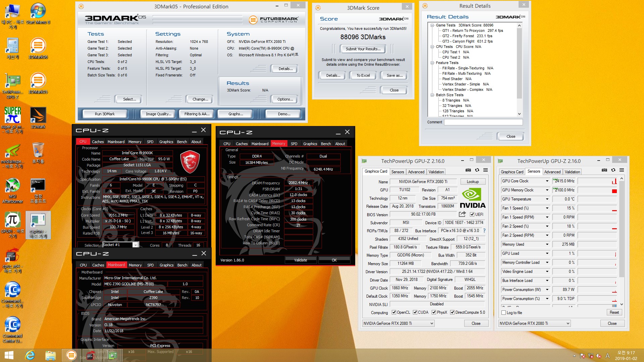The width and height of the screenshot is (644, 362).
Task: Collapse the Game Tests tree node
Action: pos(432,25)
